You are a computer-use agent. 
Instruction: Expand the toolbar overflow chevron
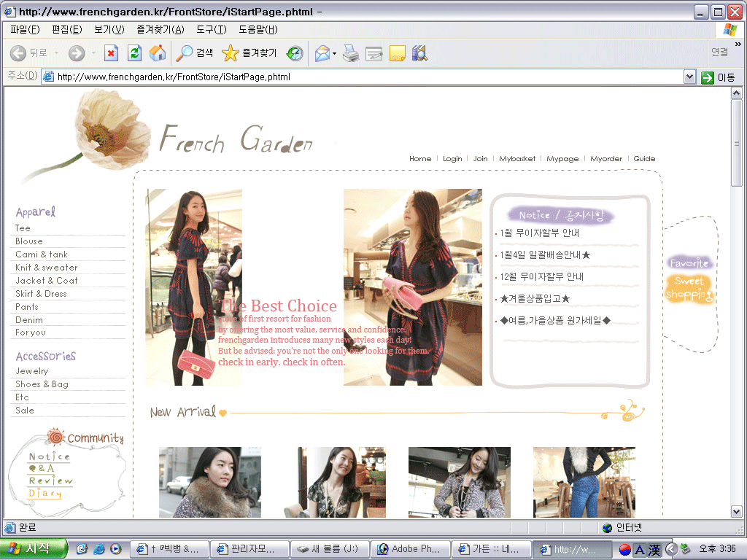click(738, 44)
